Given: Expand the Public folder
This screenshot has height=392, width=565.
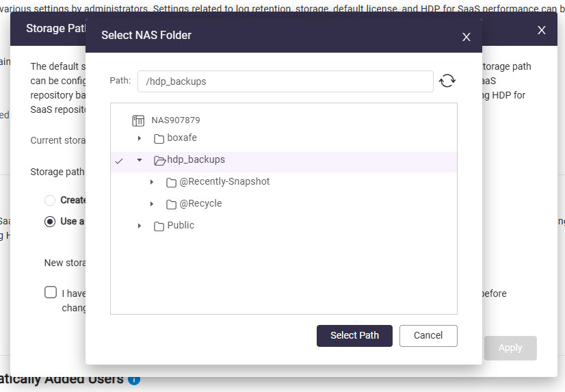Looking at the screenshot, I should [x=140, y=226].
